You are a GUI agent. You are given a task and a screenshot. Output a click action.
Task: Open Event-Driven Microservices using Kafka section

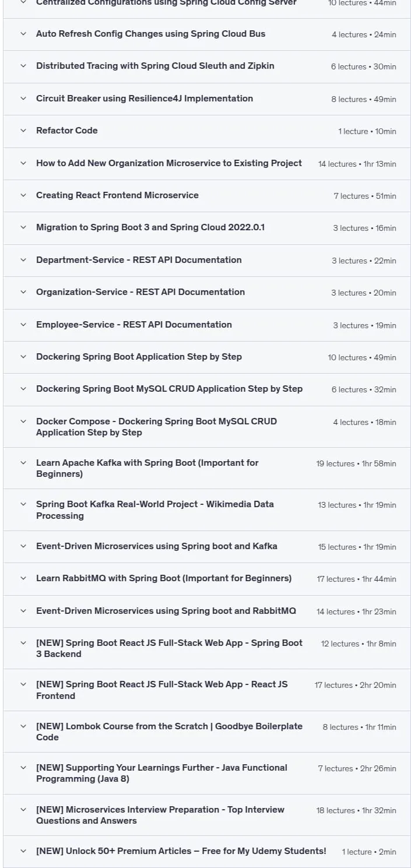[207, 547]
